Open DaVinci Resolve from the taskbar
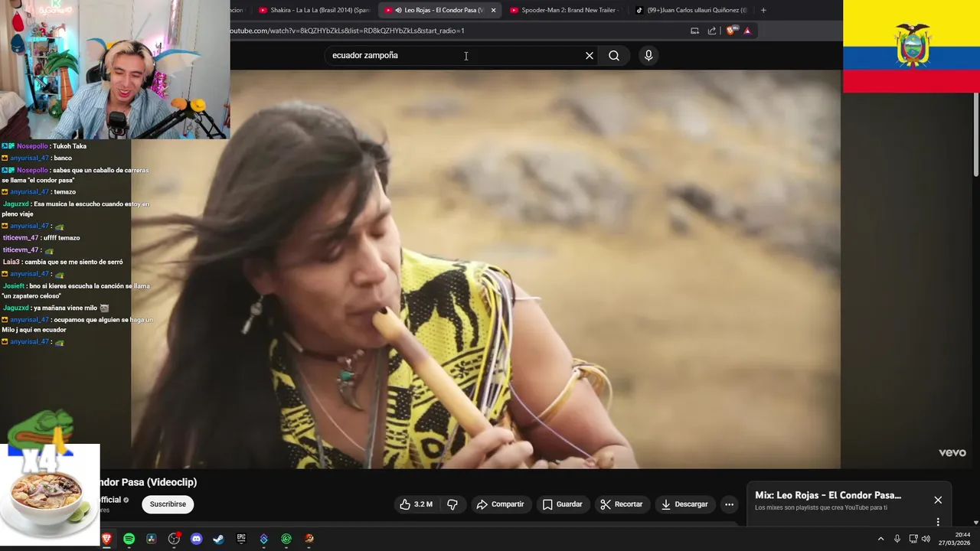980x551 pixels. (152, 539)
